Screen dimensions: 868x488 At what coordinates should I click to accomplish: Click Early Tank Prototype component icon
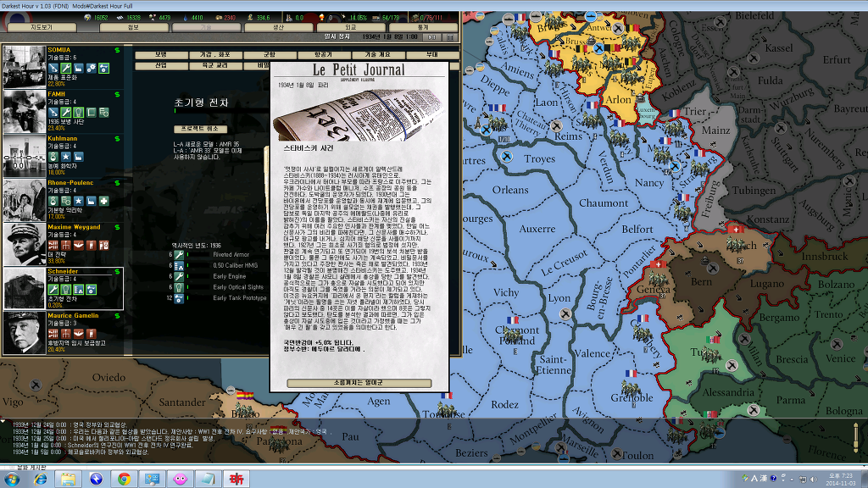(179, 298)
